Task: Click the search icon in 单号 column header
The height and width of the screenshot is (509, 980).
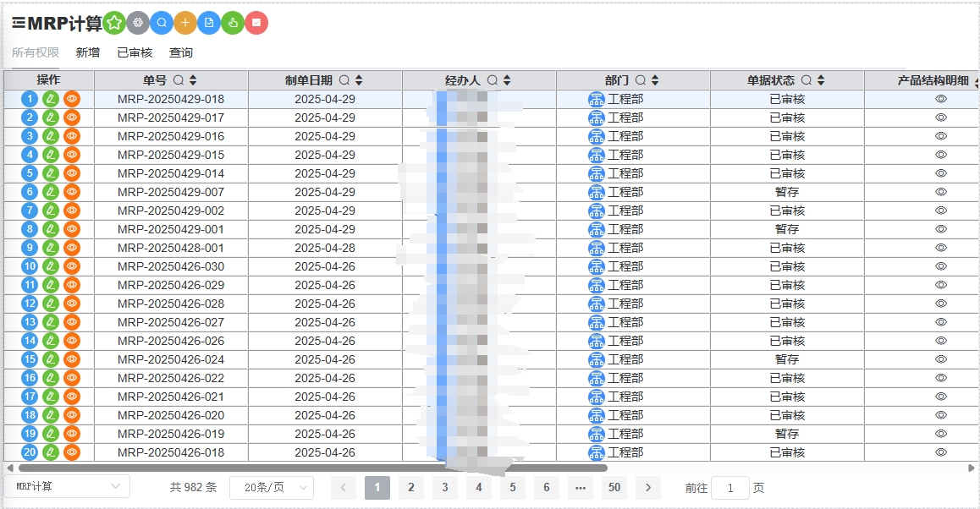Action: [178, 80]
